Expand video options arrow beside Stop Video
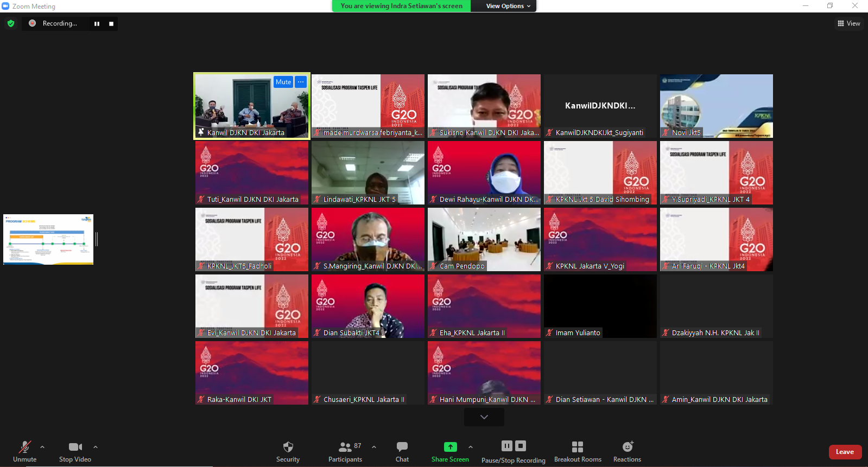868x467 pixels. coord(96,447)
